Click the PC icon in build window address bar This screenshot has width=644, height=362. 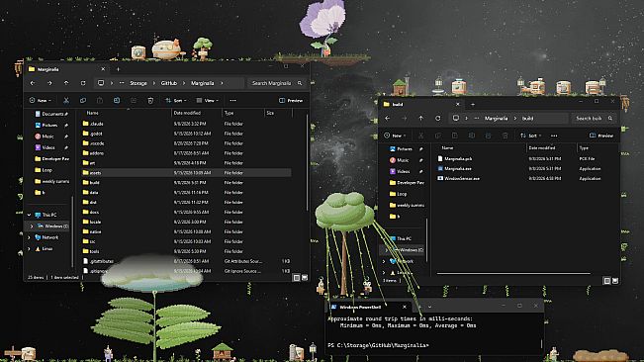pyautogui.click(x=455, y=119)
